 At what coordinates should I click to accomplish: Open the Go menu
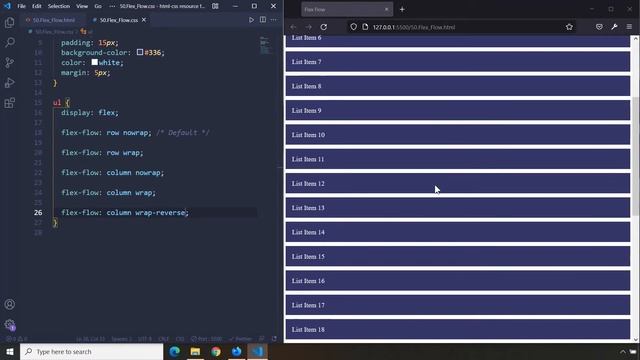(98, 6)
